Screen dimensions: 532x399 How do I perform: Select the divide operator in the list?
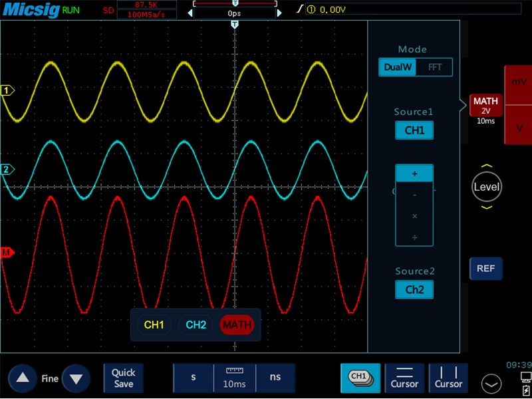[x=414, y=237]
